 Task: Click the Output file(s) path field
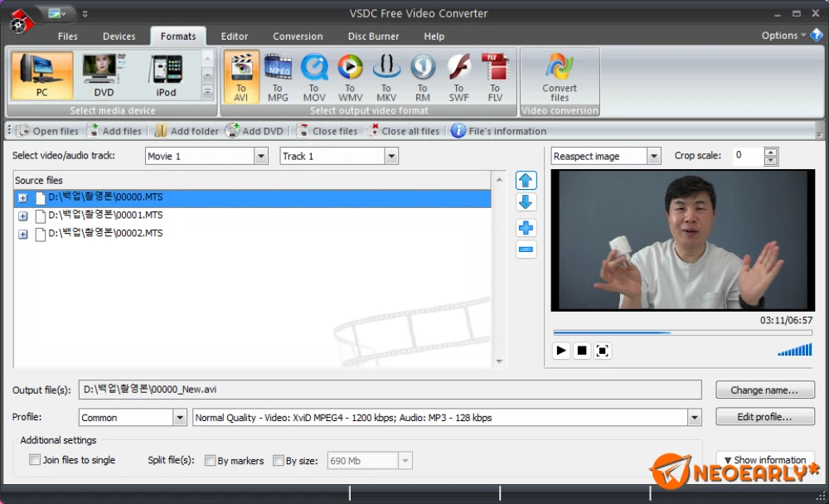coord(390,390)
